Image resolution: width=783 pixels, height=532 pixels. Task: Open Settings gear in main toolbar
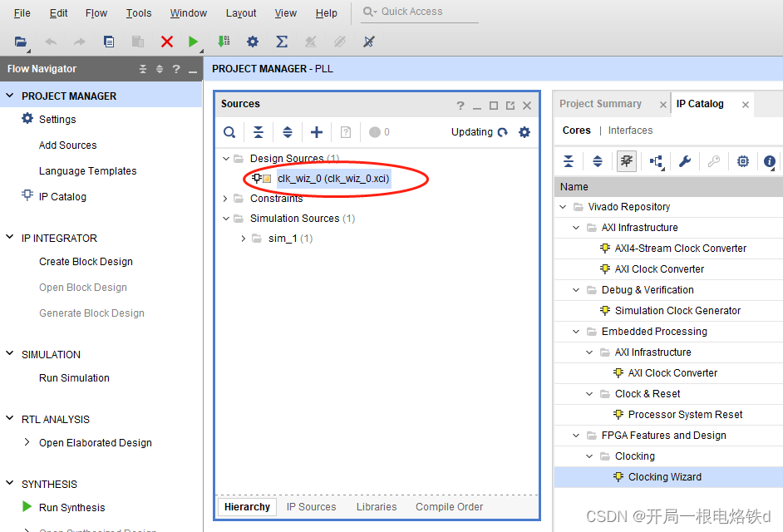pyautogui.click(x=253, y=42)
